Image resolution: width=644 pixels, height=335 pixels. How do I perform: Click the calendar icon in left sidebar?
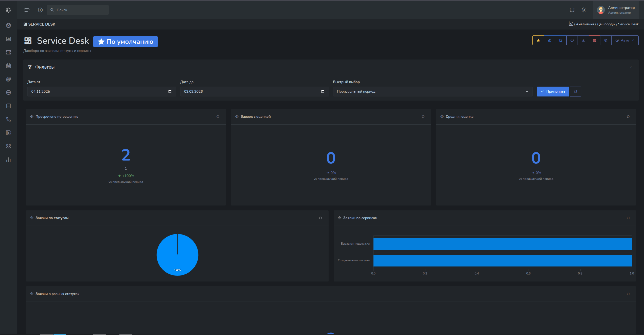[8, 66]
